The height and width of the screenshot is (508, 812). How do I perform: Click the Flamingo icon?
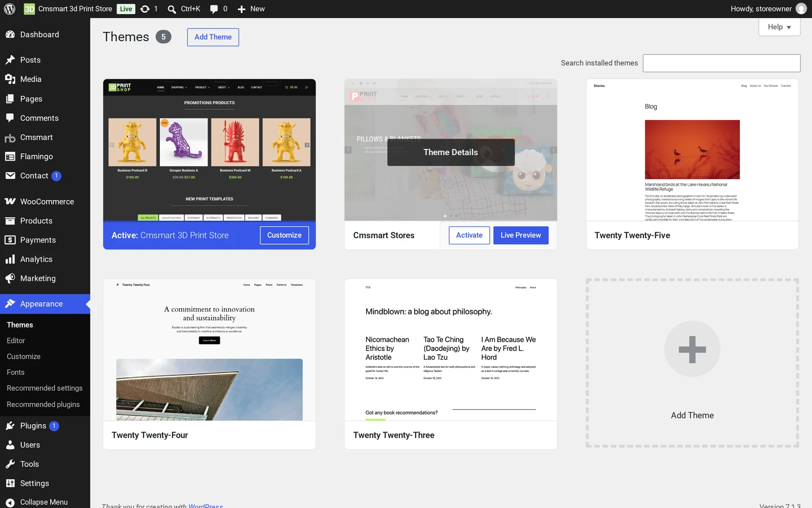click(10, 156)
